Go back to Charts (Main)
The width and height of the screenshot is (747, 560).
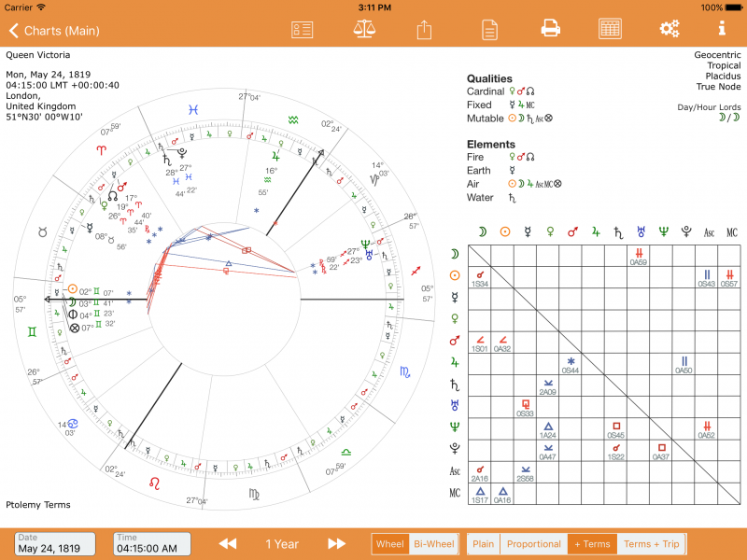54,31
